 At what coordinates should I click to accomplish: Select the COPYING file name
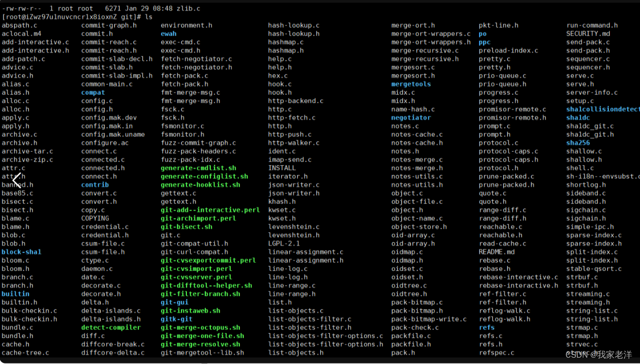(x=95, y=218)
